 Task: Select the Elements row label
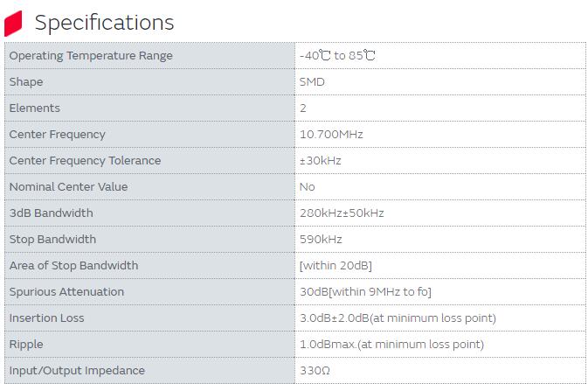click(x=34, y=108)
